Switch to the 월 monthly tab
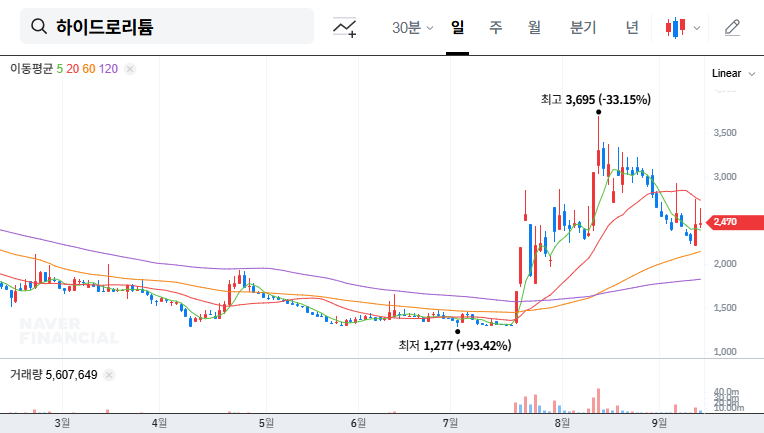The image size is (764, 433). click(535, 27)
